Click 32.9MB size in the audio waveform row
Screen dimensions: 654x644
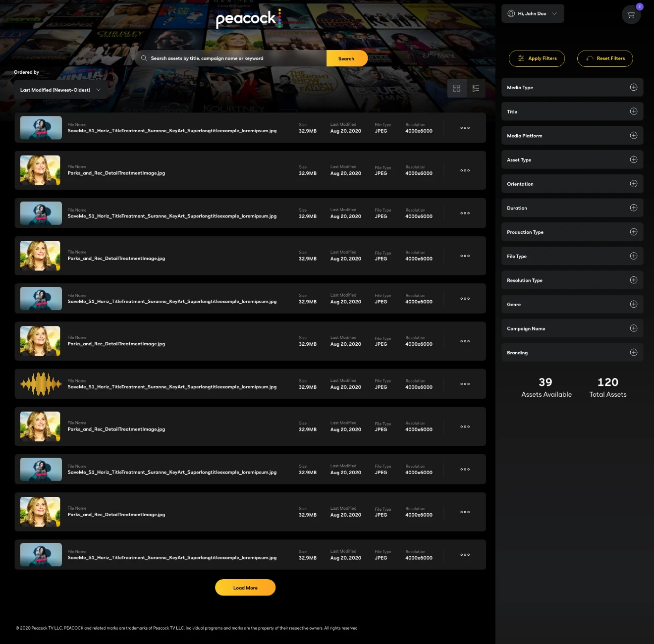tap(308, 387)
